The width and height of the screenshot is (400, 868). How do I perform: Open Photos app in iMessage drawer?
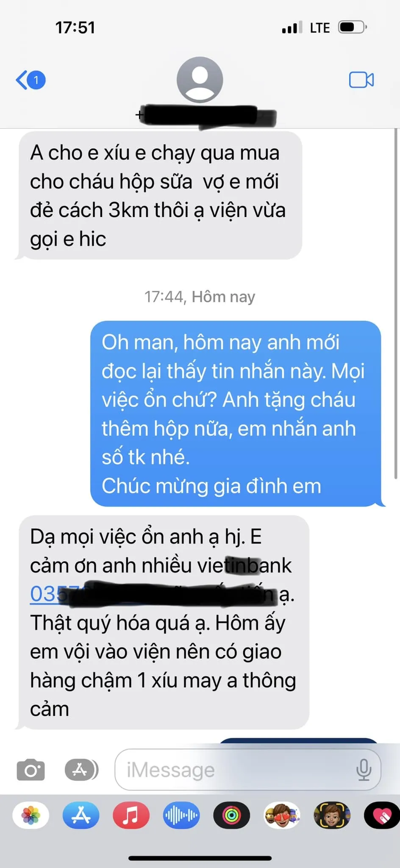[31, 815]
